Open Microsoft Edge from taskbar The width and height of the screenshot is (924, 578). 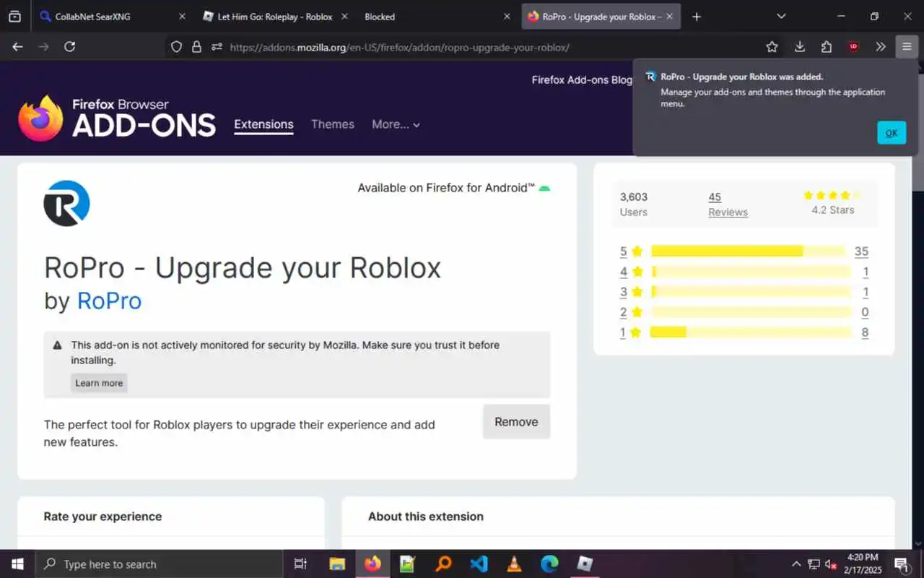click(x=549, y=564)
